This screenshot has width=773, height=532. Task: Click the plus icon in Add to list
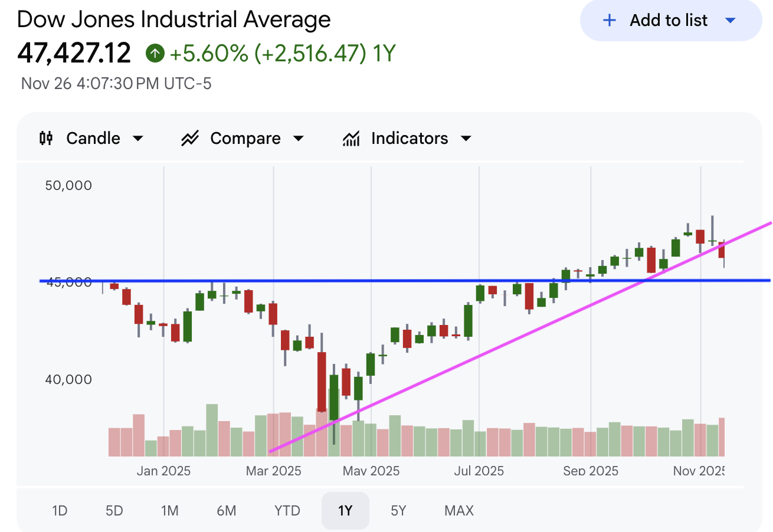[x=609, y=21]
